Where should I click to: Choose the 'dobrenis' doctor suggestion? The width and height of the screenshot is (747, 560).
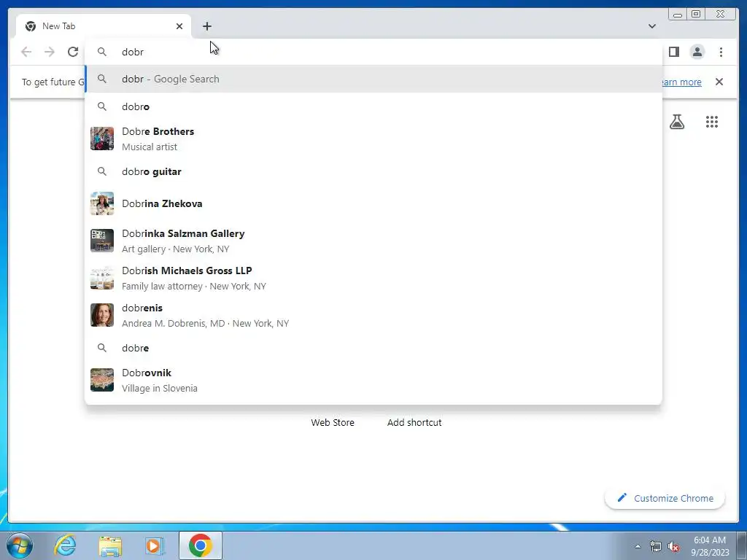pos(373,315)
